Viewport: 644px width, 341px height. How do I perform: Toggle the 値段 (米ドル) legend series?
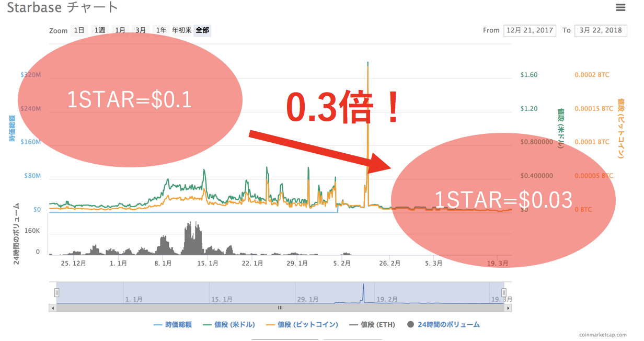[229, 324]
